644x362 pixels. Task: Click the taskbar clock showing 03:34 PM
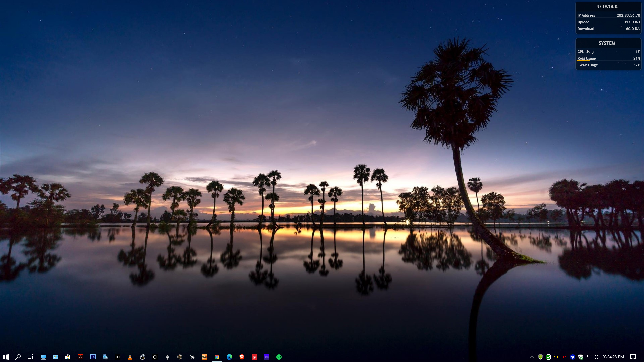click(613, 357)
